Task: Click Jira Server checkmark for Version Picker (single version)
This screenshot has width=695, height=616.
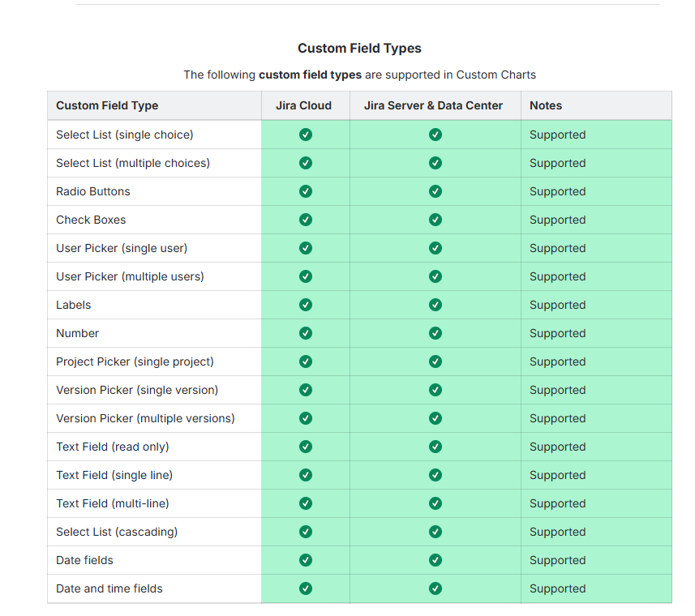Action: [435, 390]
